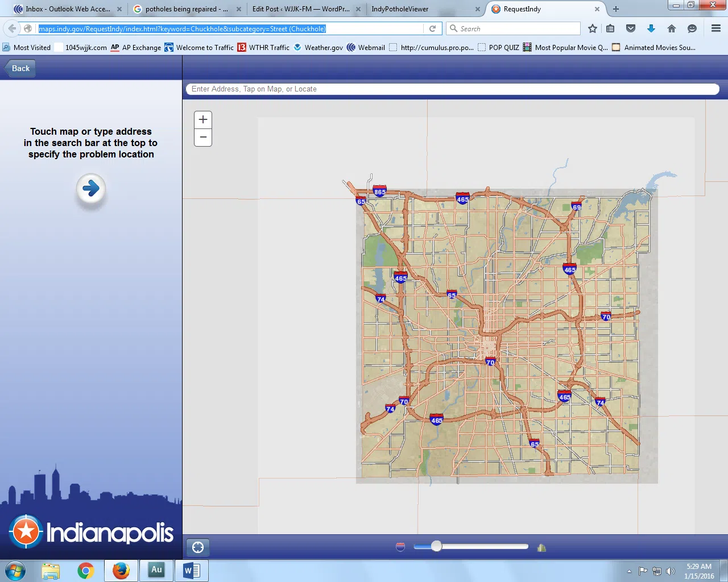Bookmark this page with the star icon
Viewport: 728px width, 582px height.
tap(593, 28)
